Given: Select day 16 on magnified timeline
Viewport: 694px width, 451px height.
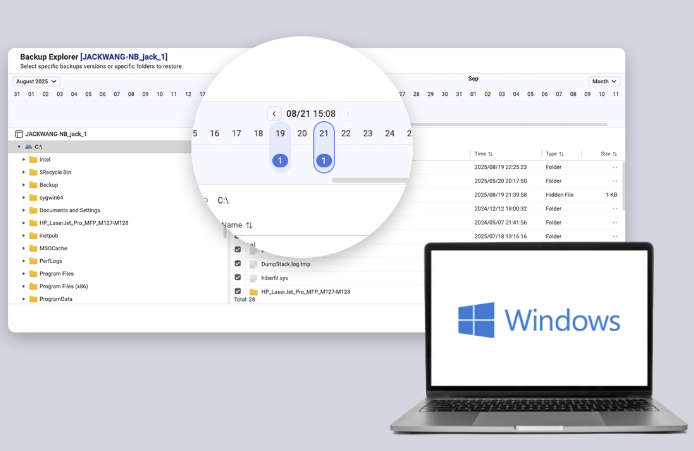Looking at the screenshot, I should pos(215,133).
